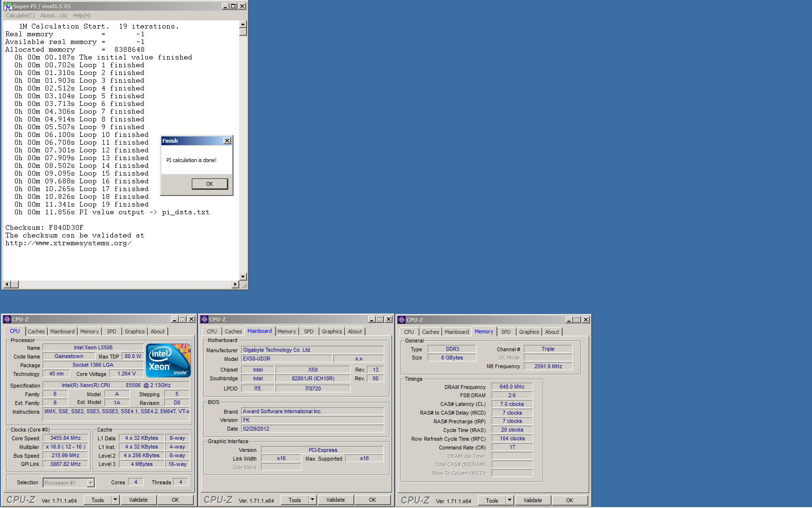Screen dimensions: 812x508
Task: Click the Gigabyte Technology Co. Ltd. manufacturer field
Action: [x=312, y=350]
